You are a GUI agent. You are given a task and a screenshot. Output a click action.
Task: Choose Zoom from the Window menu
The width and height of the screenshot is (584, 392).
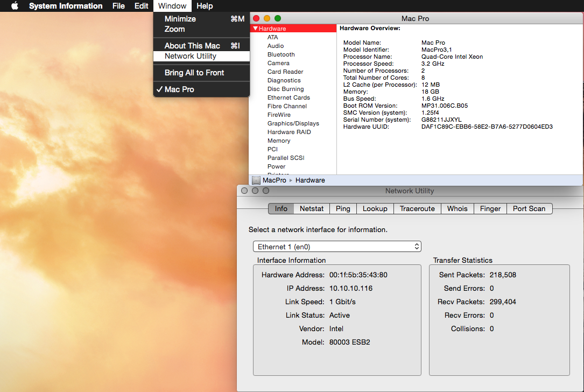point(201,29)
